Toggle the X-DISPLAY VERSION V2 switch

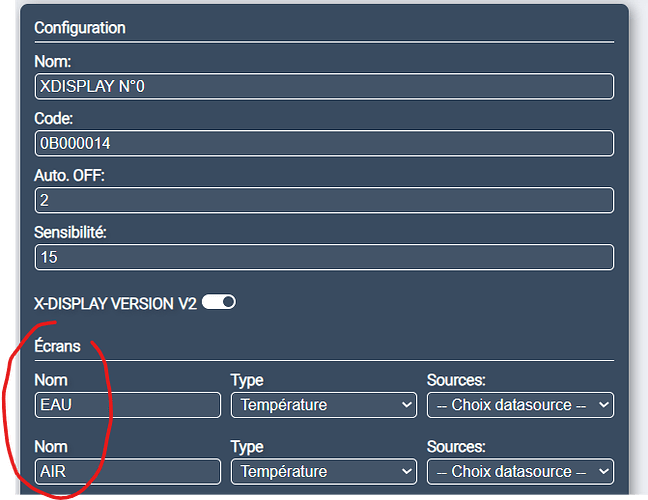[x=218, y=302]
